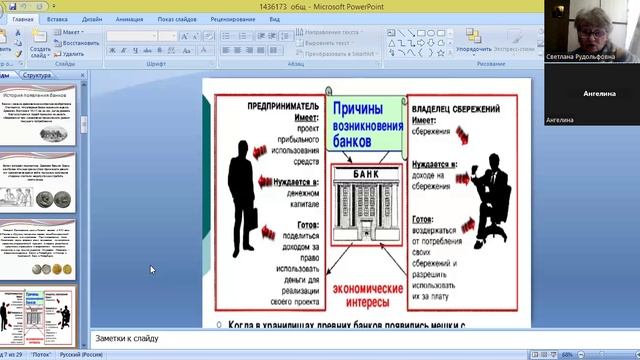Open Преобразовать в SmartArt dropdown
Image resolution: width=640 pixels, height=360 pixels.
(x=337, y=53)
